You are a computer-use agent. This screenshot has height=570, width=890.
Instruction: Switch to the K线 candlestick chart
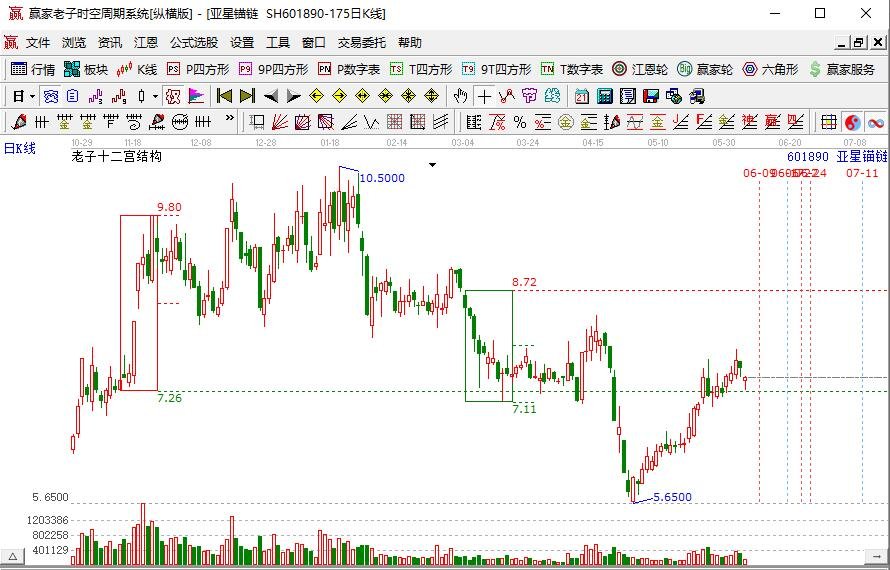136,69
